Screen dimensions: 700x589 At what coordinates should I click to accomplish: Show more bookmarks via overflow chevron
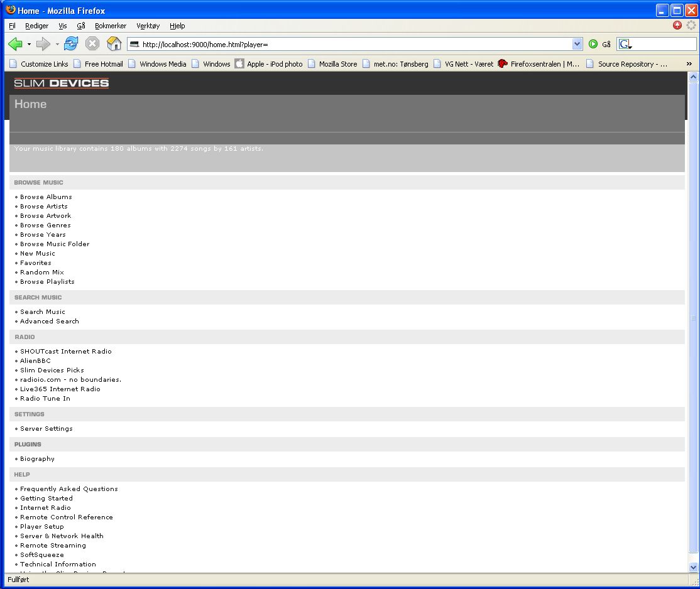point(689,64)
